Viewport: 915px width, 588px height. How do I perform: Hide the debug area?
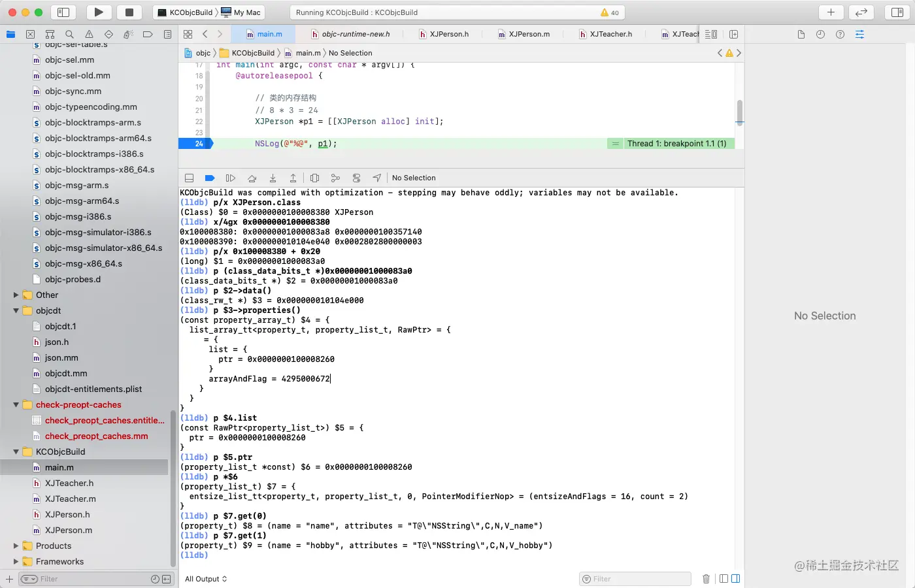189,178
